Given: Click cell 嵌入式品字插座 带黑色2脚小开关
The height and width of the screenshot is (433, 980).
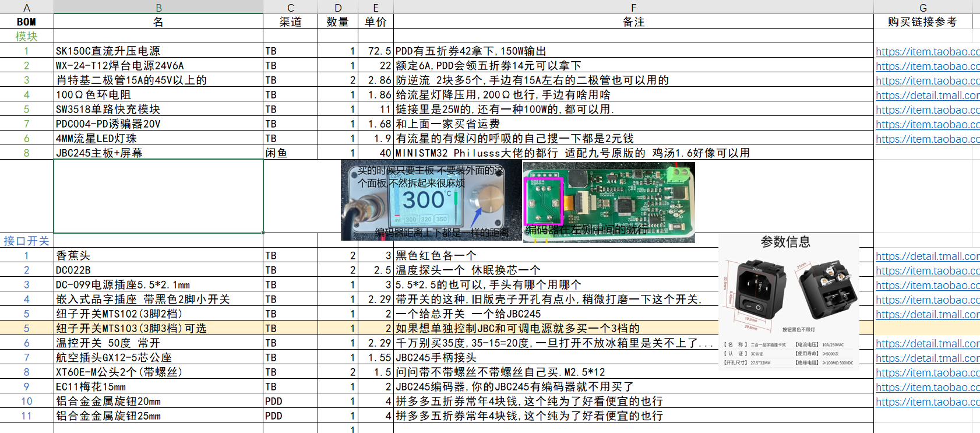Looking at the screenshot, I should tap(158, 299).
